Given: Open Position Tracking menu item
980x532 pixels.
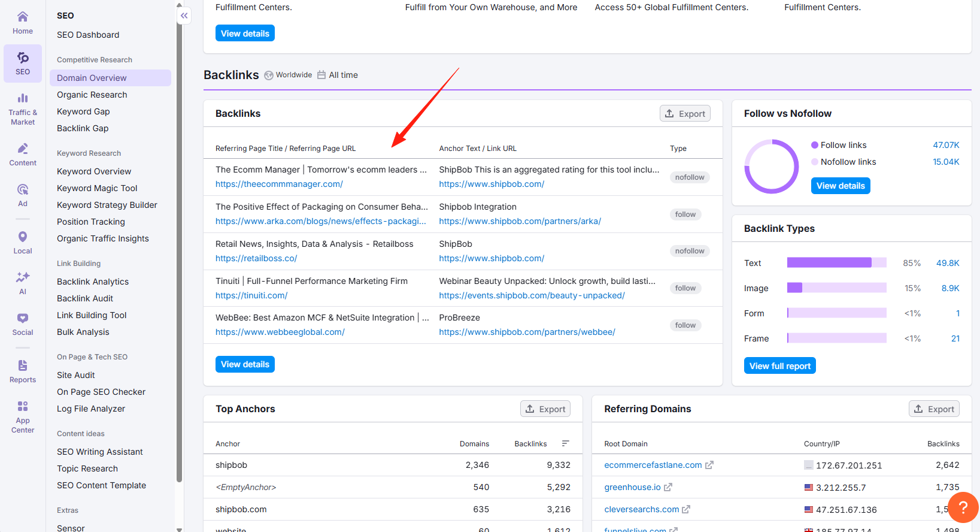Looking at the screenshot, I should pos(91,222).
